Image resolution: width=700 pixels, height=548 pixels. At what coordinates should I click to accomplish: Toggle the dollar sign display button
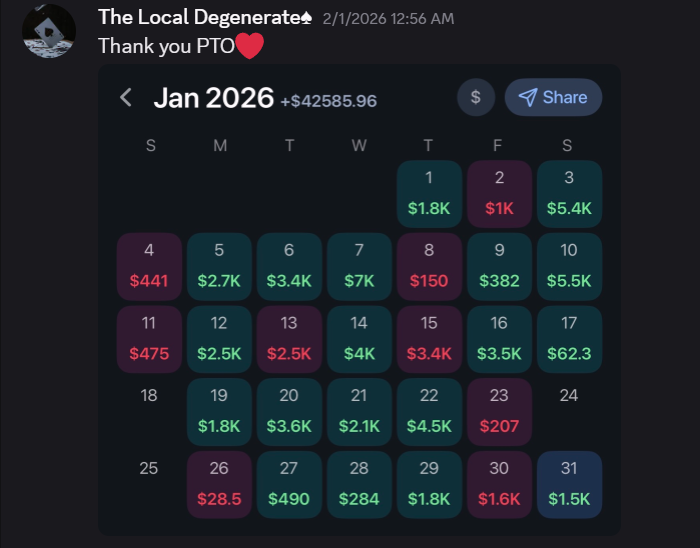(476, 97)
